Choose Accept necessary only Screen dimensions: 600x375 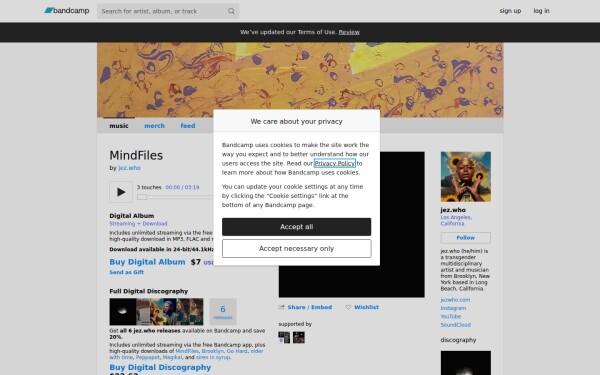coord(296,248)
